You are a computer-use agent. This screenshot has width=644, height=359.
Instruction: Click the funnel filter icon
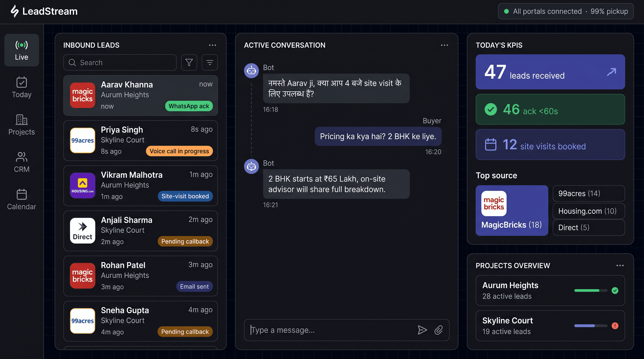coord(189,62)
